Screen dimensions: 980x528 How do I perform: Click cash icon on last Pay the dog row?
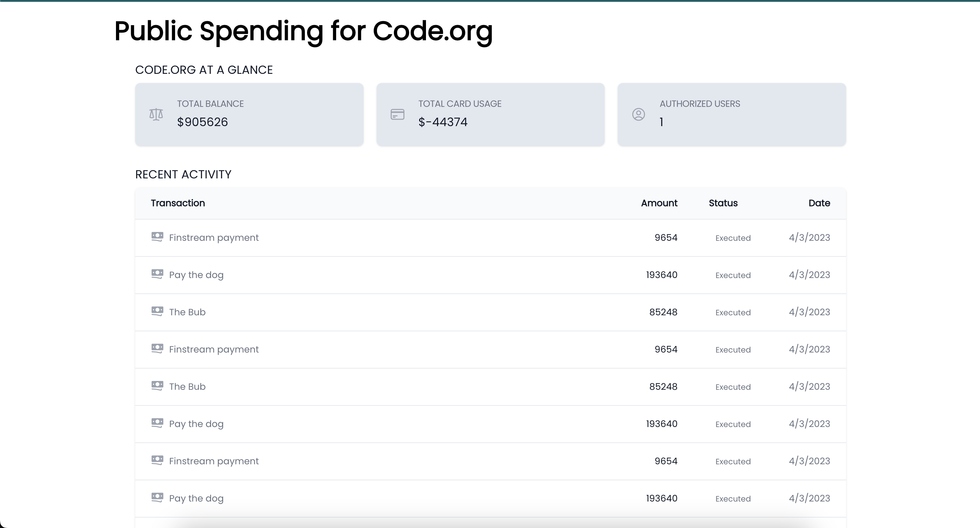coord(157,498)
